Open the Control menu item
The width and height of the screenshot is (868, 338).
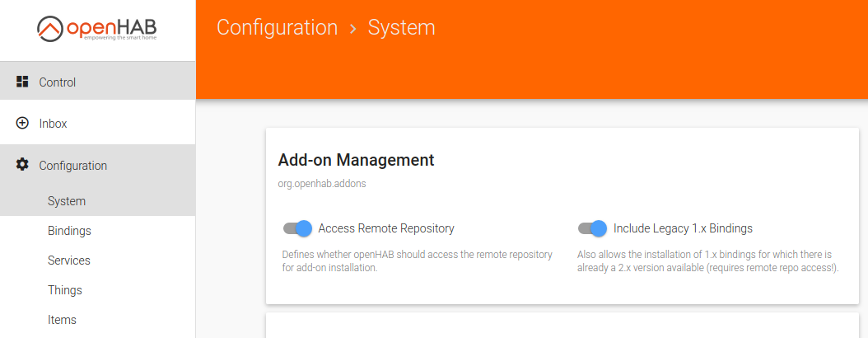tap(97, 82)
